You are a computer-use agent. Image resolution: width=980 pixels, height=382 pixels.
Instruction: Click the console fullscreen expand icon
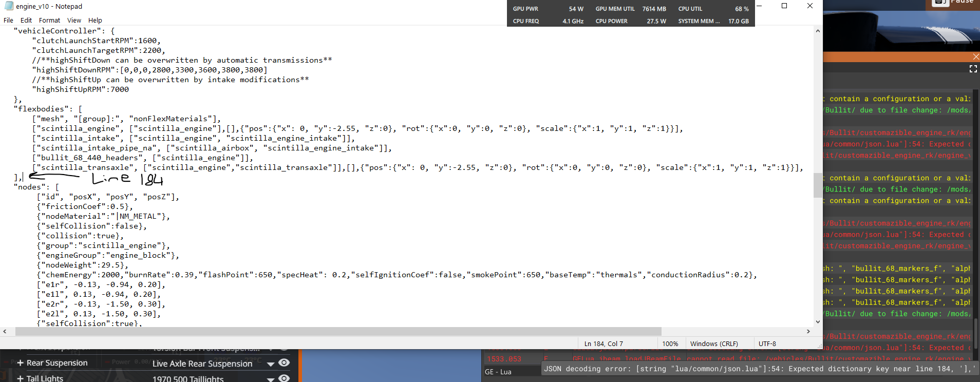click(x=973, y=69)
